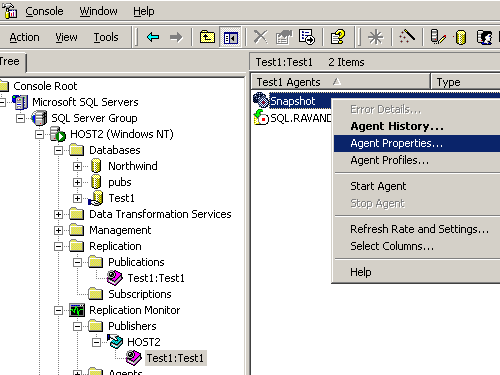The height and width of the screenshot is (375, 500).
Task: Sort by Type column header
Action: coord(466,82)
